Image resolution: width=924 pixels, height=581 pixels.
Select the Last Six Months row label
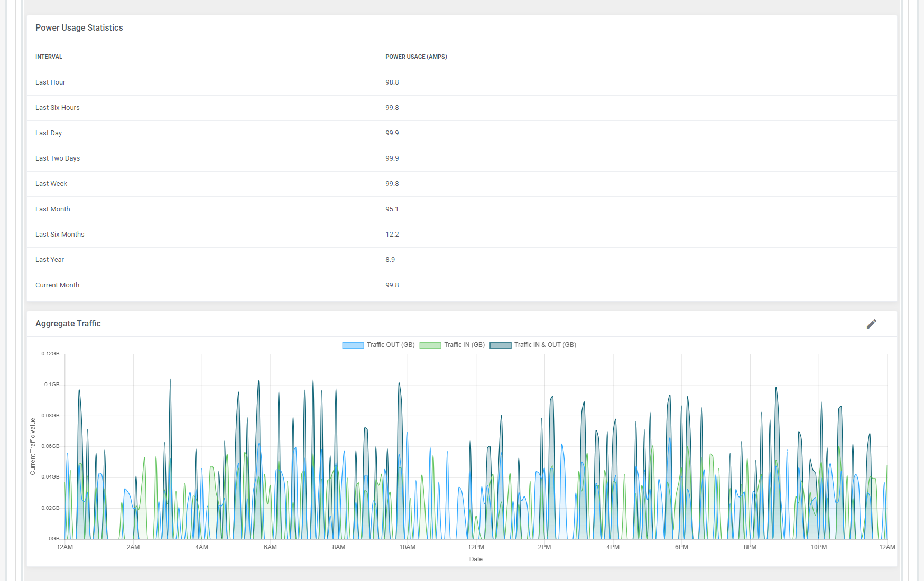pos(60,235)
